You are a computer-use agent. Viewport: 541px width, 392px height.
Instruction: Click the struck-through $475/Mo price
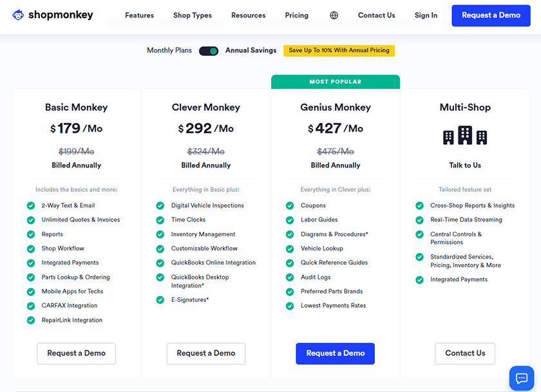click(x=336, y=151)
